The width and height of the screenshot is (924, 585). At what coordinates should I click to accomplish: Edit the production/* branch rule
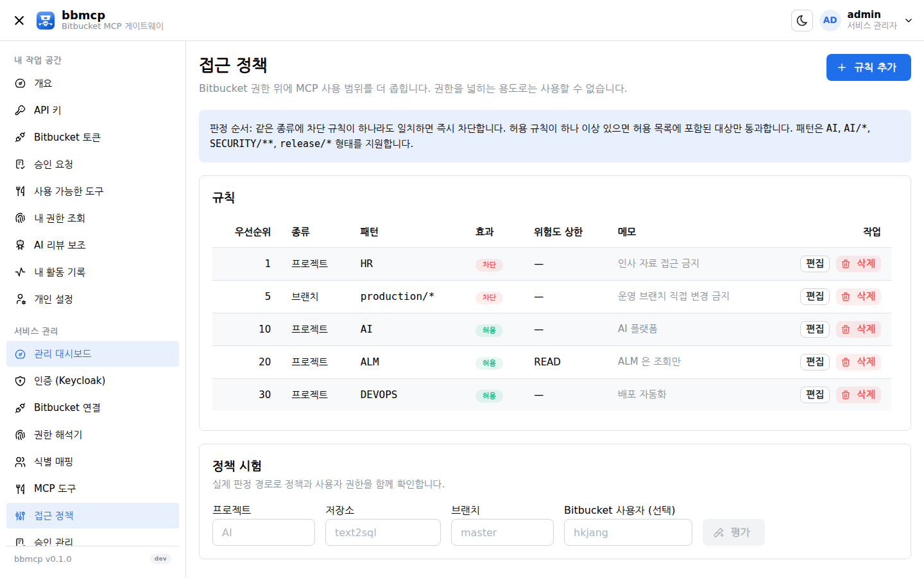(815, 297)
